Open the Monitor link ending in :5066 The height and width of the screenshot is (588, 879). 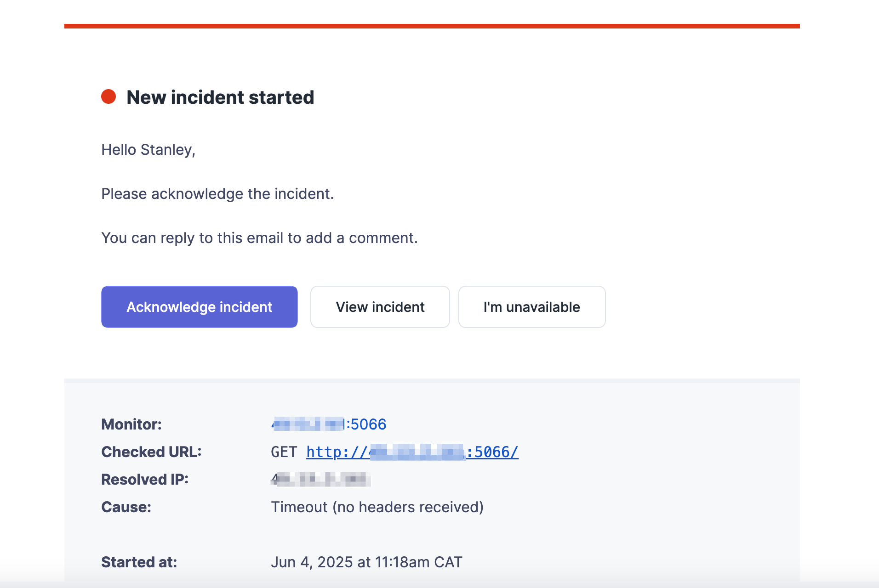[329, 424]
